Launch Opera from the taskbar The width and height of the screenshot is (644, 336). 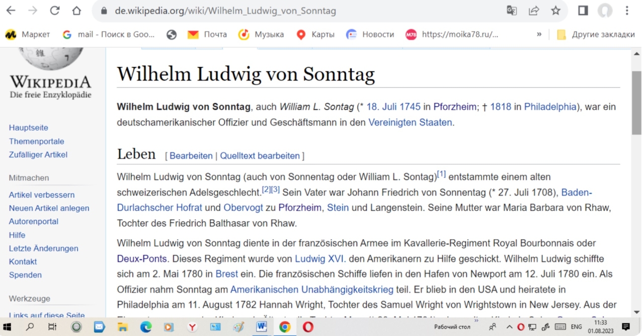(x=308, y=327)
